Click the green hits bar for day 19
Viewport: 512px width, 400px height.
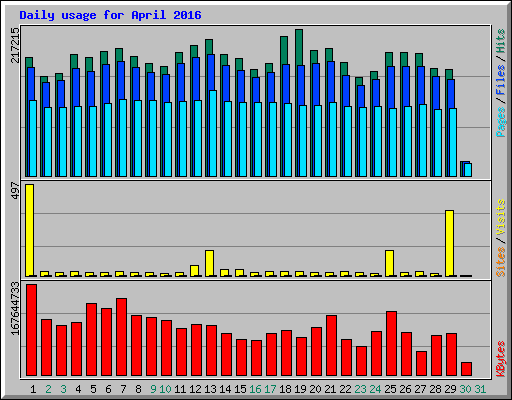pyautogui.click(x=299, y=47)
